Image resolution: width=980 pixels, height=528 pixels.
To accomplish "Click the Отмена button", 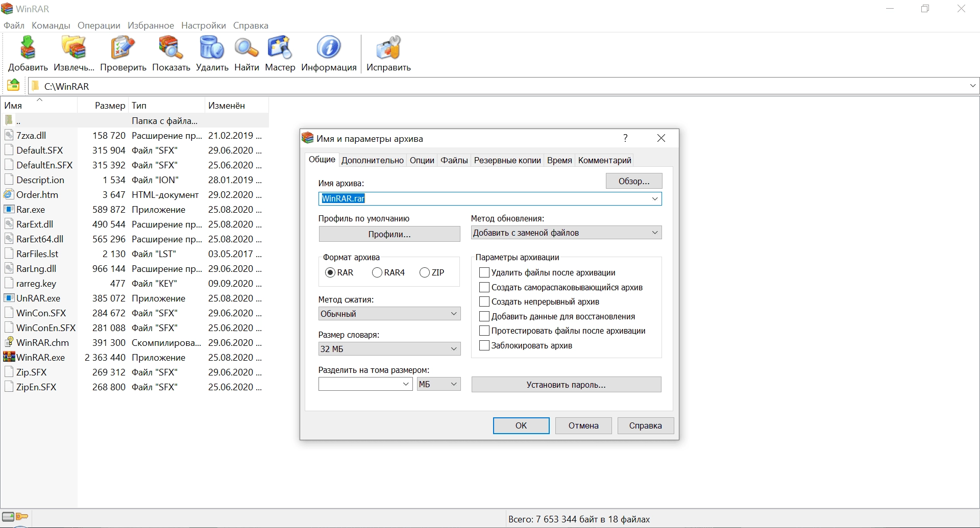I will pyautogui.click(x=583, y=425).
